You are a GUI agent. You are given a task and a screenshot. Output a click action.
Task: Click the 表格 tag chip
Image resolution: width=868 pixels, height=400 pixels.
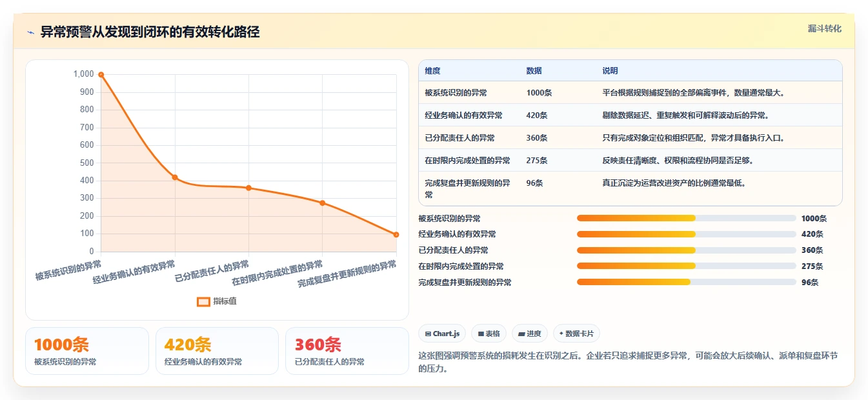pyautogui.click(x=489, y=334)
